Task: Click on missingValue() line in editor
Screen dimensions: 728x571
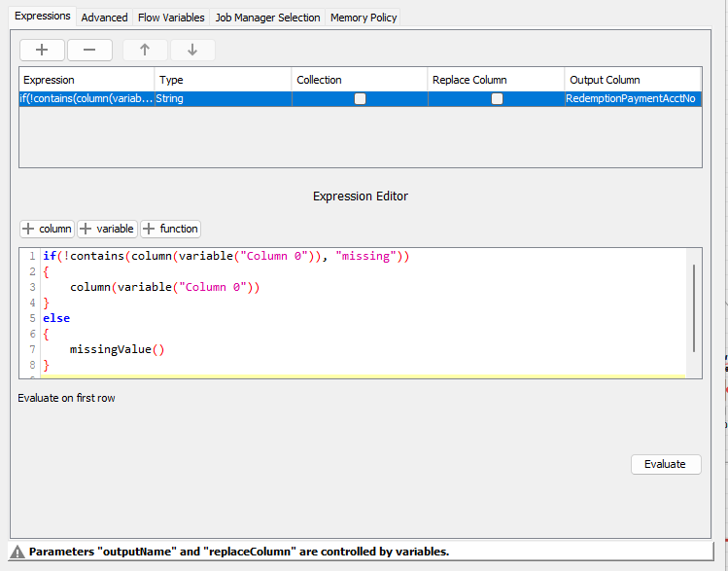Action: click(x=117, y=349)
